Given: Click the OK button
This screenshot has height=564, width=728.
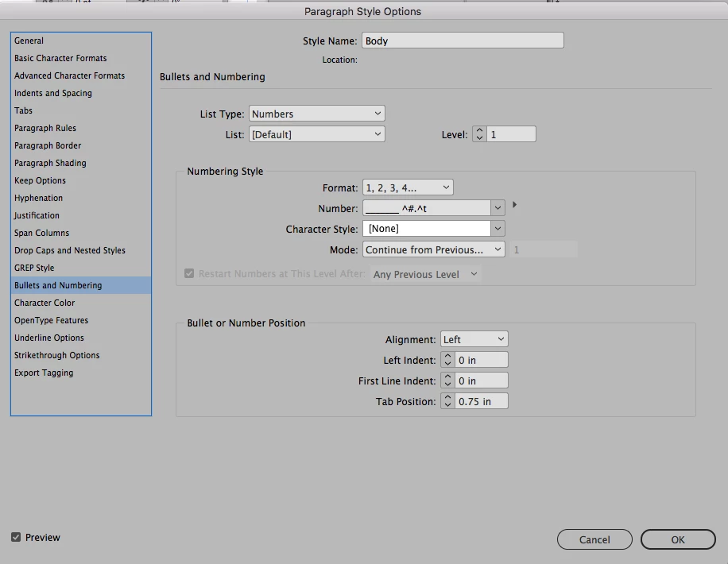Looking at the screenshot, I should coord(678,539).
